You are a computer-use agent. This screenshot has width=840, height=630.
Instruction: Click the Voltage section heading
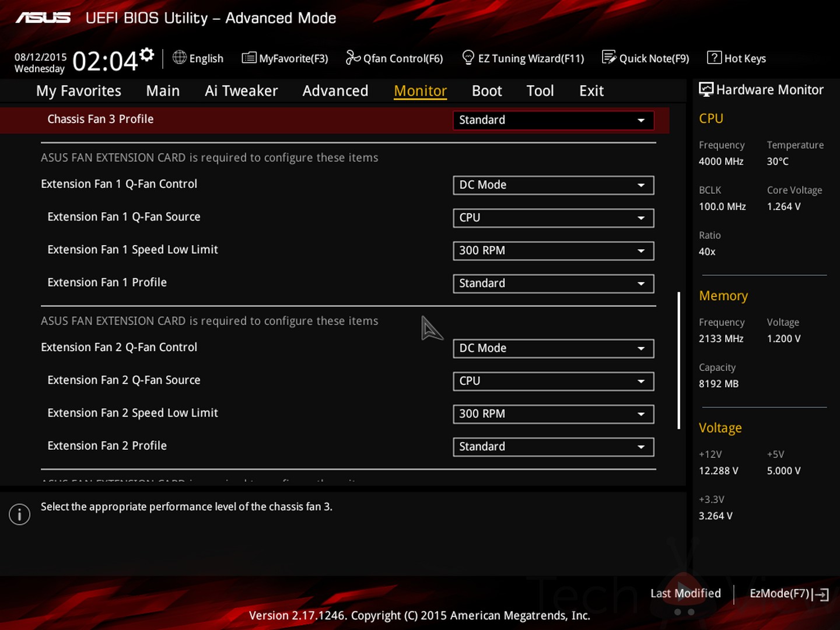[720, 428]
